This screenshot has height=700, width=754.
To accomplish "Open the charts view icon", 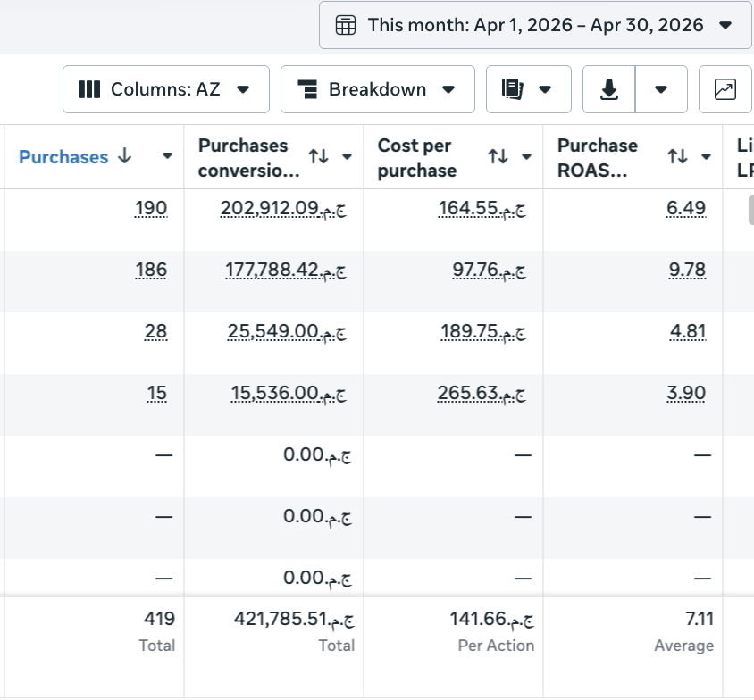I will [725, 89].
